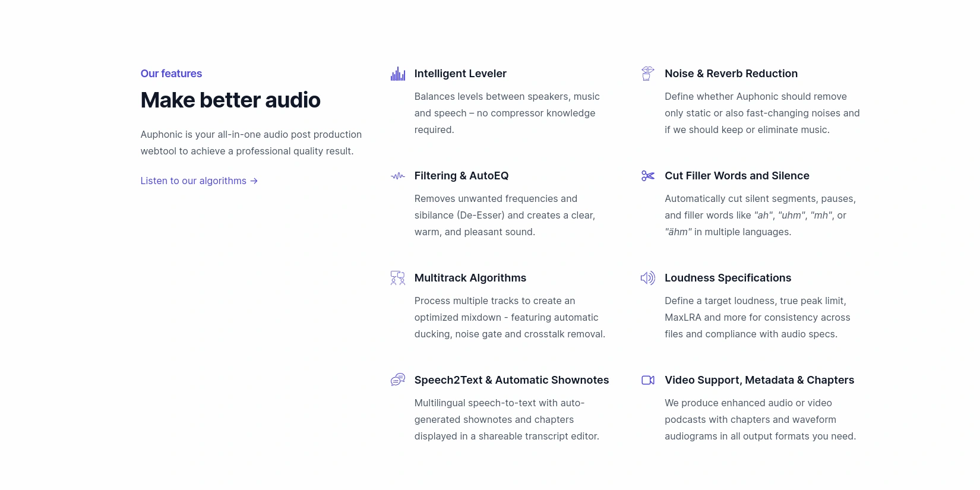Image resolution: width=980 pixels, height=490 pixels.
Task: Click the Video Support, Metadata & Chapters heading
Action: pyautogui.click(x=759, y=380)
